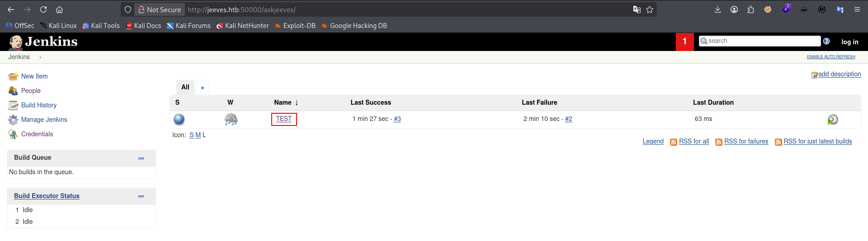Image resolution: width=868 pixels, height=241 pixels.
Task: Click the blue status ball for TEST
Action: tap(179, 120)
